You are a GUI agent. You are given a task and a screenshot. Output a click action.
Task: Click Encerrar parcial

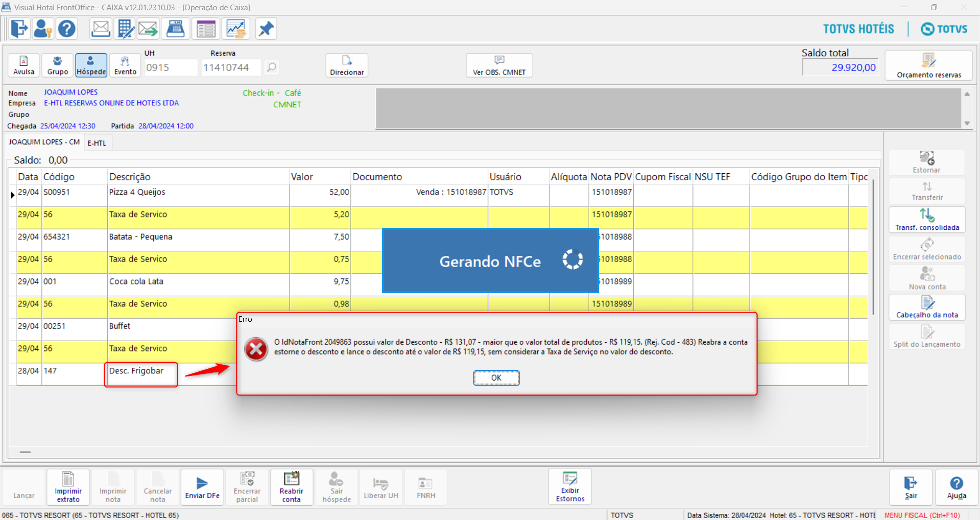click(247, 487)
